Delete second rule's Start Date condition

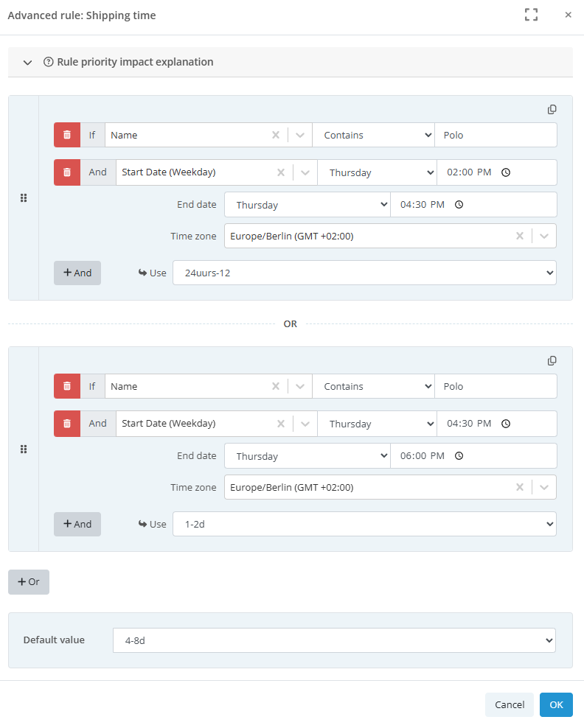[x=67, y=424]
